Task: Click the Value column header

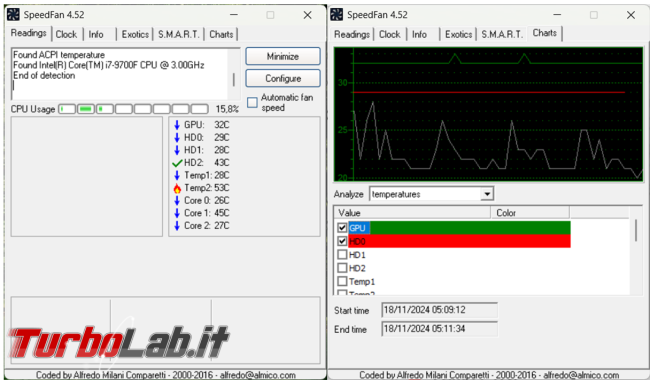Action: [x=412, y=213]
